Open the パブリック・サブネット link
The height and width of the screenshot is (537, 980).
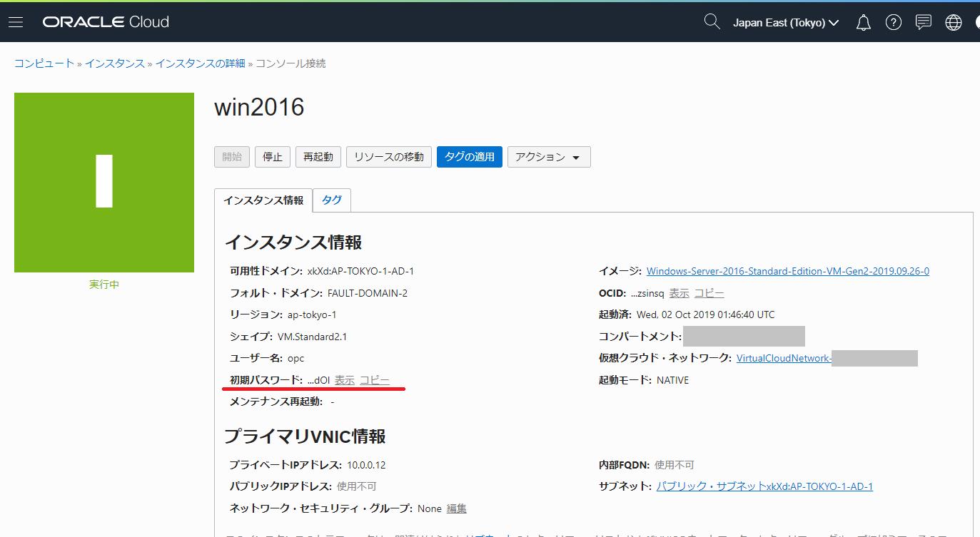pyautogui.click(x=764, y=486)
